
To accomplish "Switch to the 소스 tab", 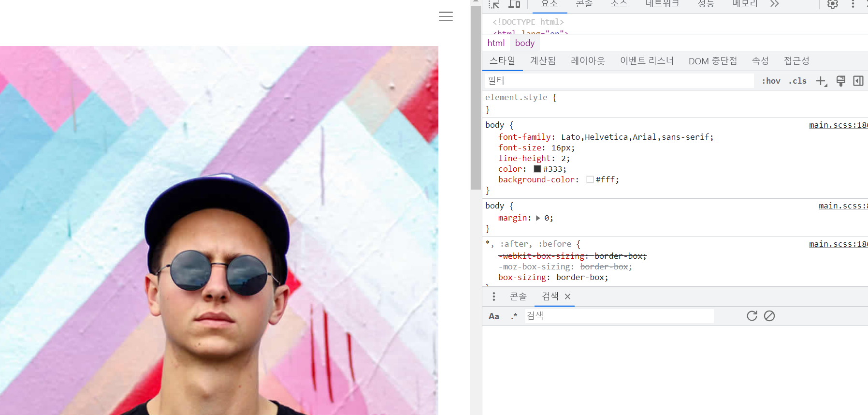I will click(x=619, y=4).
